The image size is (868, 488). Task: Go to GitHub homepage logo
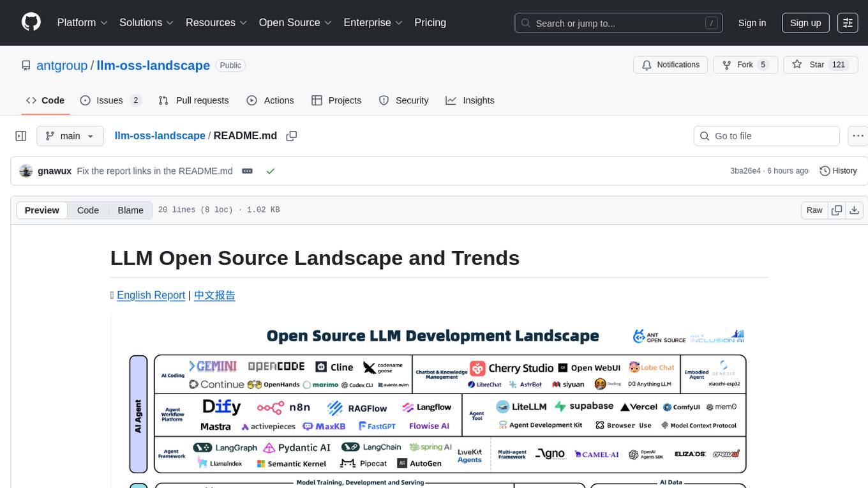31,22
